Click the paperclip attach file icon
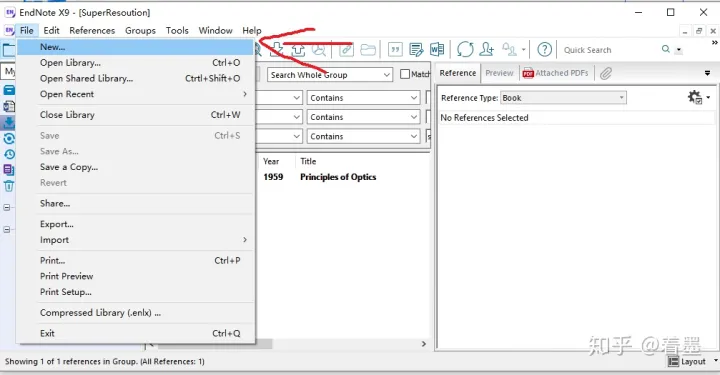 [x=606, y=73]
